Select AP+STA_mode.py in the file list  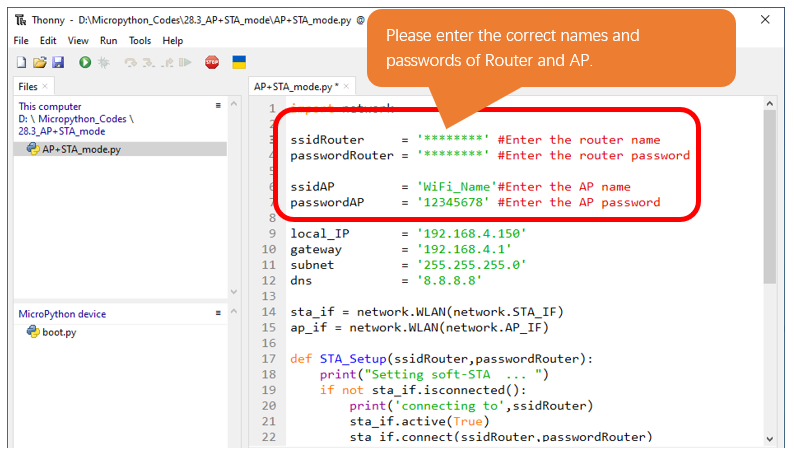(x=120, y=149)
